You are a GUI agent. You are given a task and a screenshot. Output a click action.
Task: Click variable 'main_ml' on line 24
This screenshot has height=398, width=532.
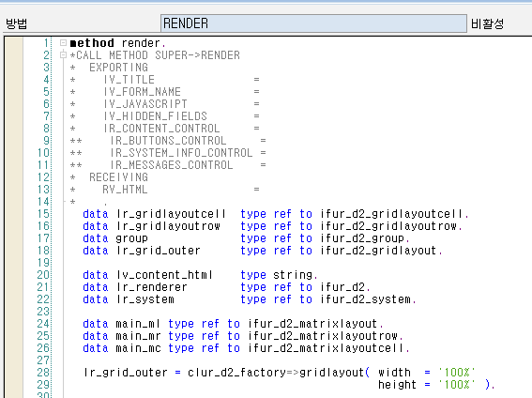point(138,324)
